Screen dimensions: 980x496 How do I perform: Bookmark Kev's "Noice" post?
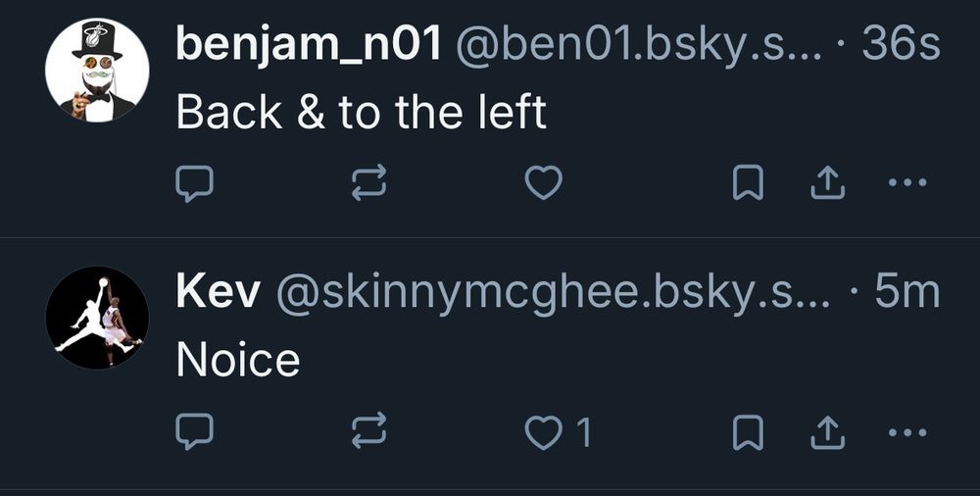click(x=748, y=432)
